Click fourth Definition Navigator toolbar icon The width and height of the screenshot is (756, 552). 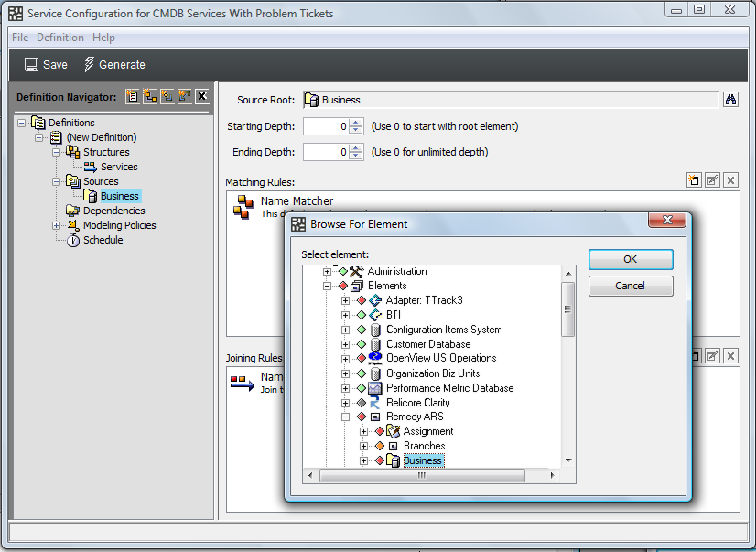coord(184,96)
